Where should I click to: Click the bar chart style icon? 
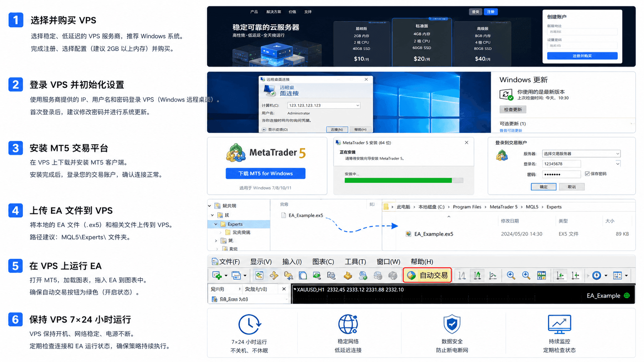pos(462,275)
